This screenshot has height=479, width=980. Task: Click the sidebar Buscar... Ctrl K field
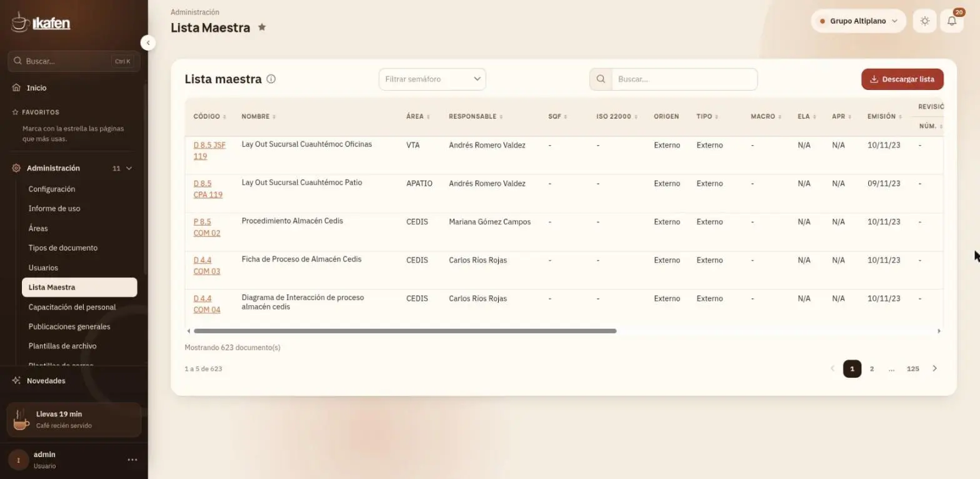pos(74,61)
